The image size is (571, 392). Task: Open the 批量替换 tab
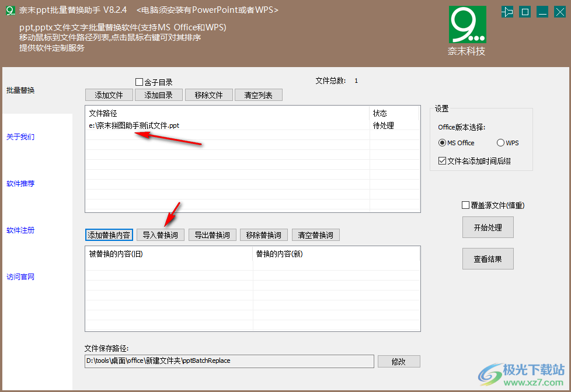[20, 90]
